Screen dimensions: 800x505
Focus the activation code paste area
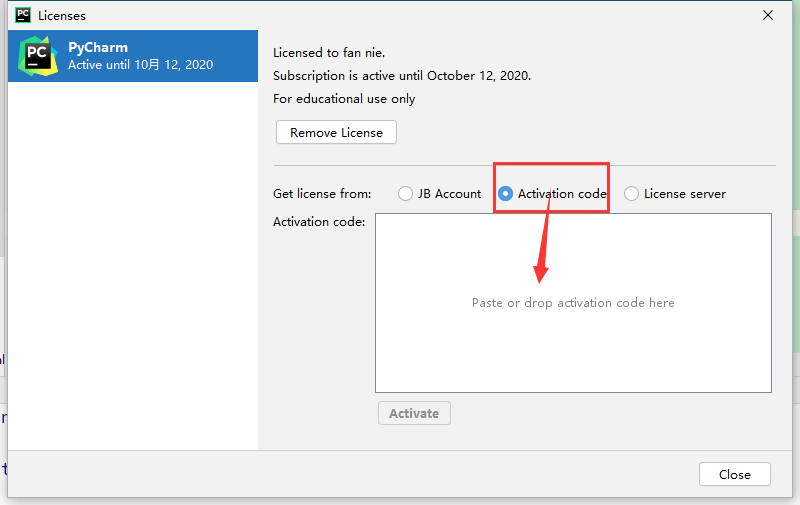click(x=573, y=302)
